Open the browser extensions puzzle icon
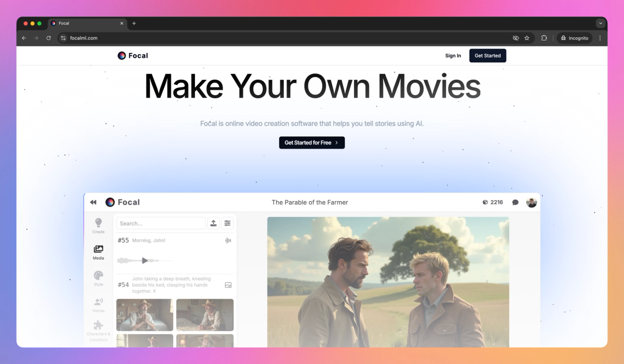This screenshot has width=624, height=364. point(544,38)
